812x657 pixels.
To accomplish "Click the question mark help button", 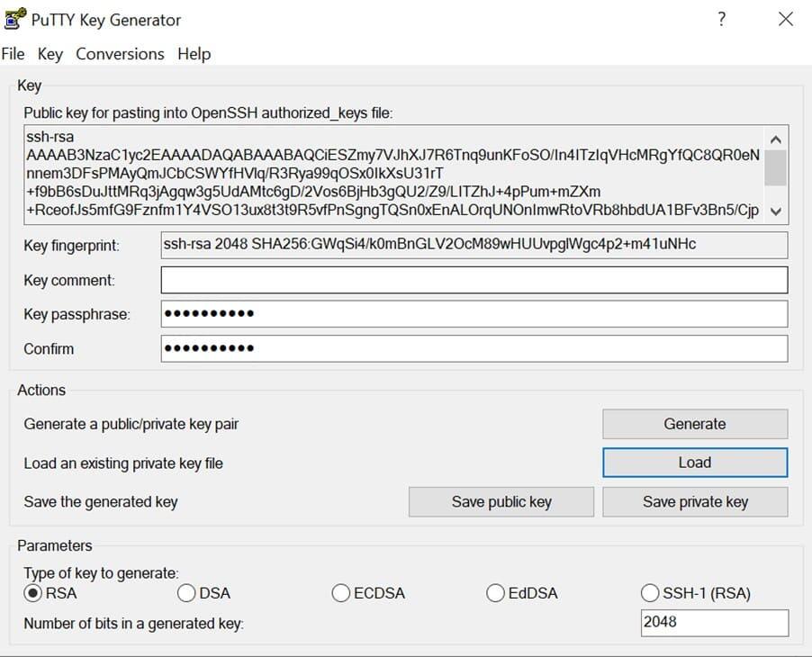I will coord(721,19).
